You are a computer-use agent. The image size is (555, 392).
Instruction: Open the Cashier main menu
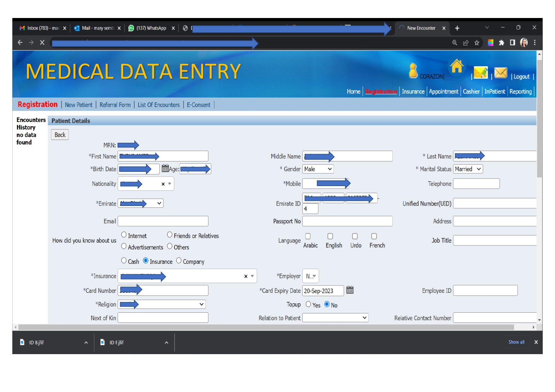click(x=471, y=92)
